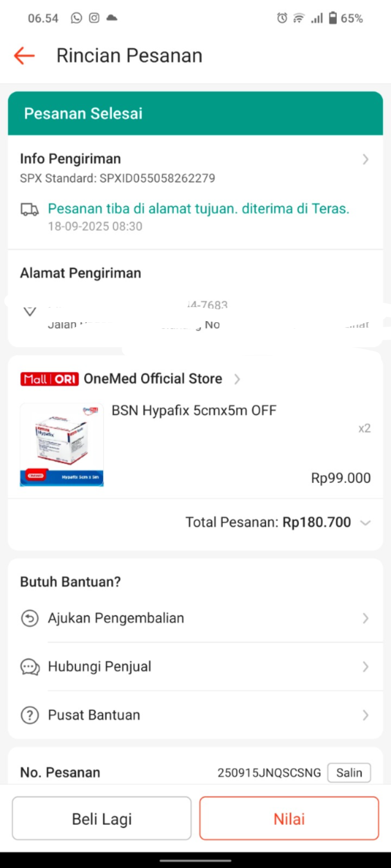Tap the question mark help icon
Screen dimensions: 391x868
[30, 716]
